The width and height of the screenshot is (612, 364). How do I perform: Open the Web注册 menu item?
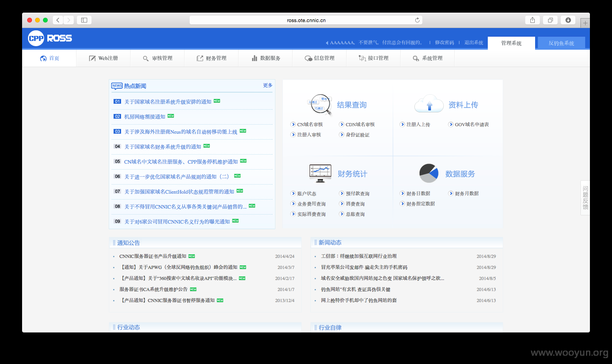click(103, 58)
